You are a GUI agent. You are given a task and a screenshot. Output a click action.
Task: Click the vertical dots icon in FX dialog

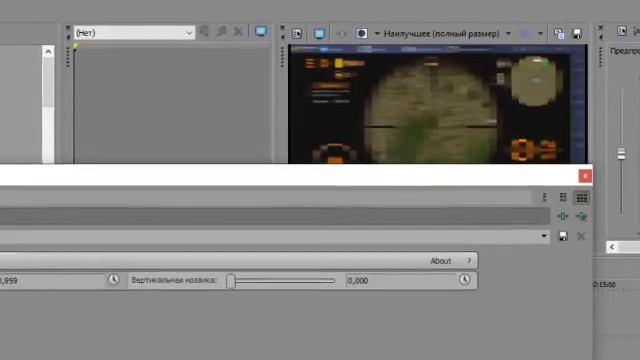[544, 198]
